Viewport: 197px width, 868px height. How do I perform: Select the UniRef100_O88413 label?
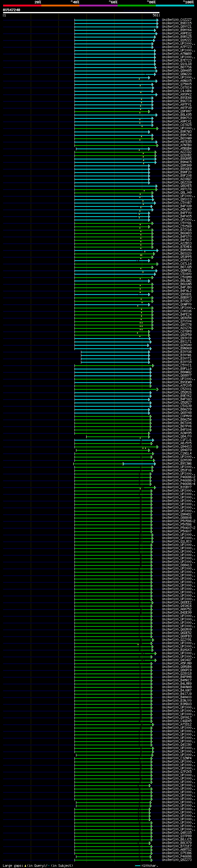(x=177, y=565)
